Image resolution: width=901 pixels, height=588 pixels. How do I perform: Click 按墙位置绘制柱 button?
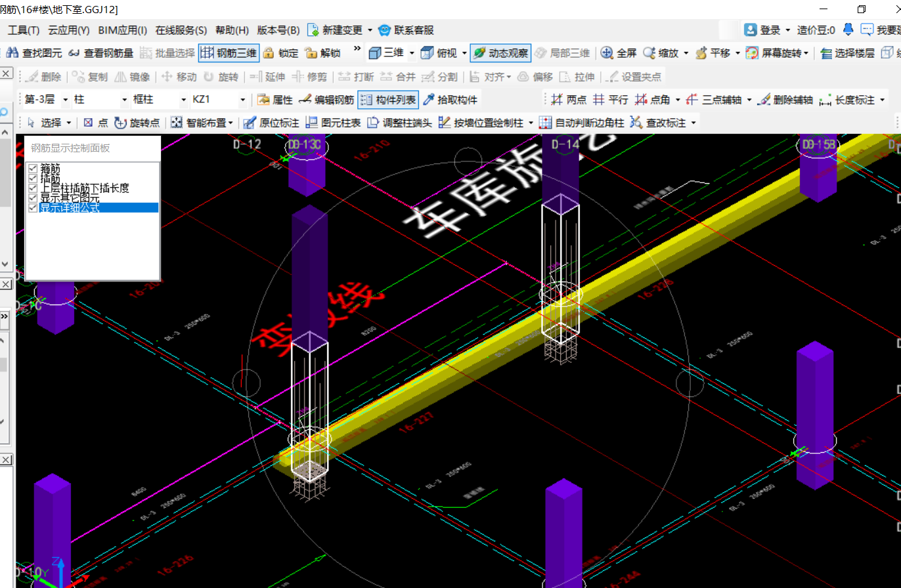click(480, 123)
